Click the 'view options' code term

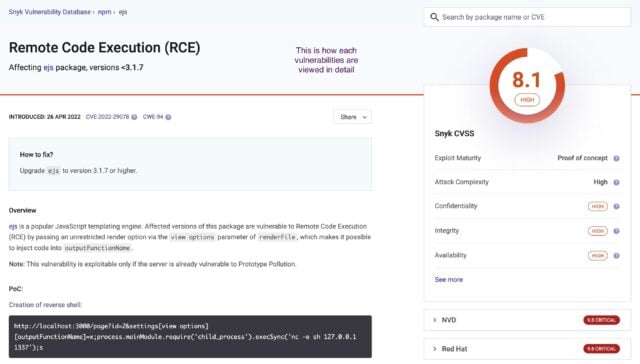pos(192,237)
